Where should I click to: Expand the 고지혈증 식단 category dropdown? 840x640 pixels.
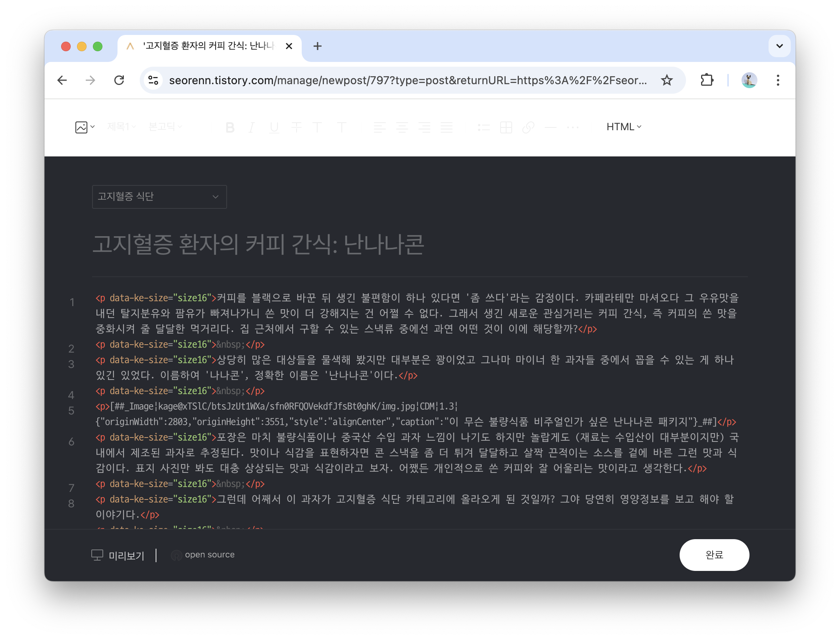pyautogui.click(x=159, y=197)
